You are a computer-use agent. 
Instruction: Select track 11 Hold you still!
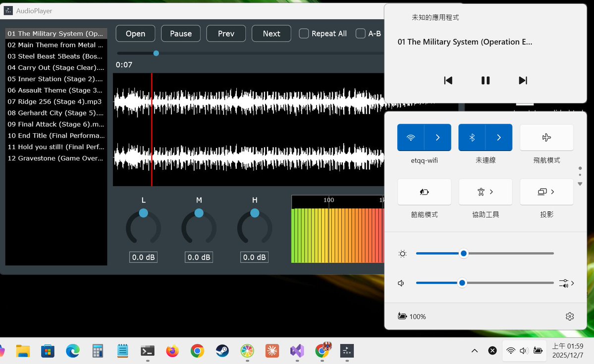pyautogui.click(x=56, y=147)
